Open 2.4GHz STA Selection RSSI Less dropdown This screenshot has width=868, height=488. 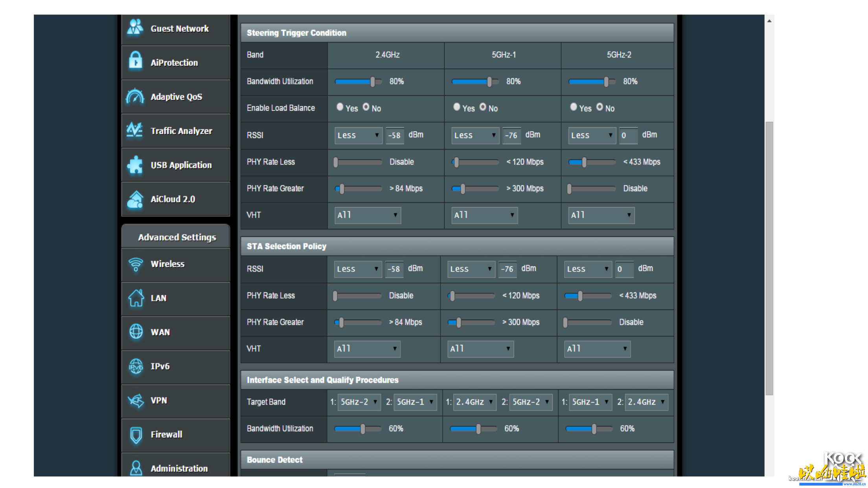coord(358,269)
